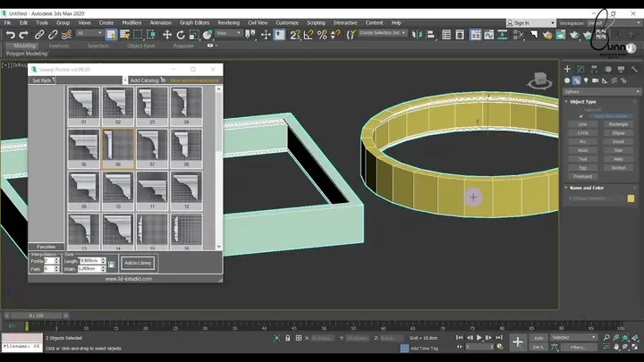Click the Redo arrow icon

click(24, 35)
